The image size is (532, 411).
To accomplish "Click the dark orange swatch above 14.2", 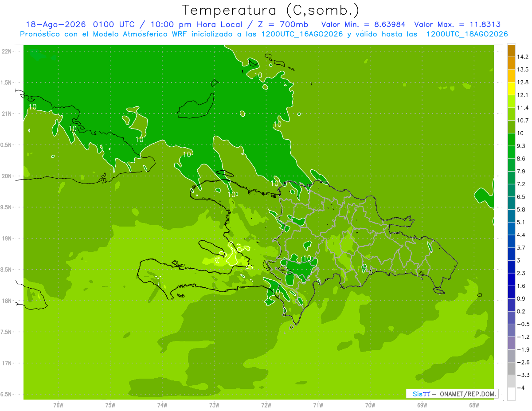I will point(511,50).
